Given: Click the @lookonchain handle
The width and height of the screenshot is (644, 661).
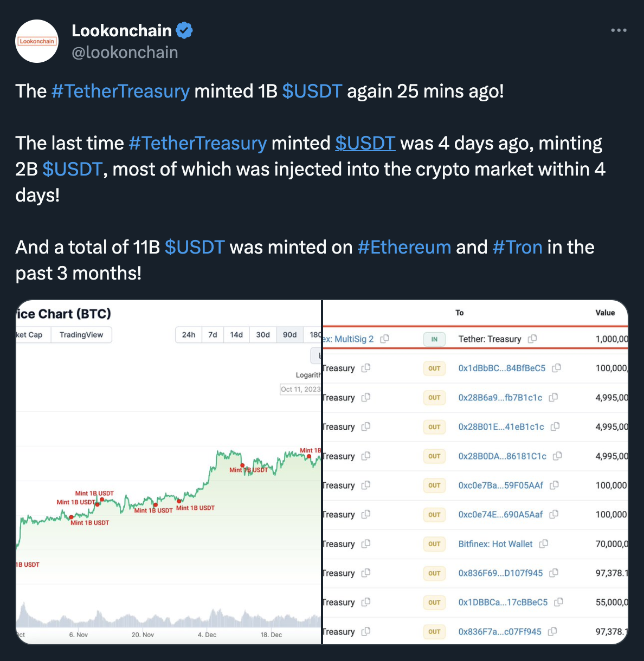Looking at the screenshot, I should [x=125, y=53].
